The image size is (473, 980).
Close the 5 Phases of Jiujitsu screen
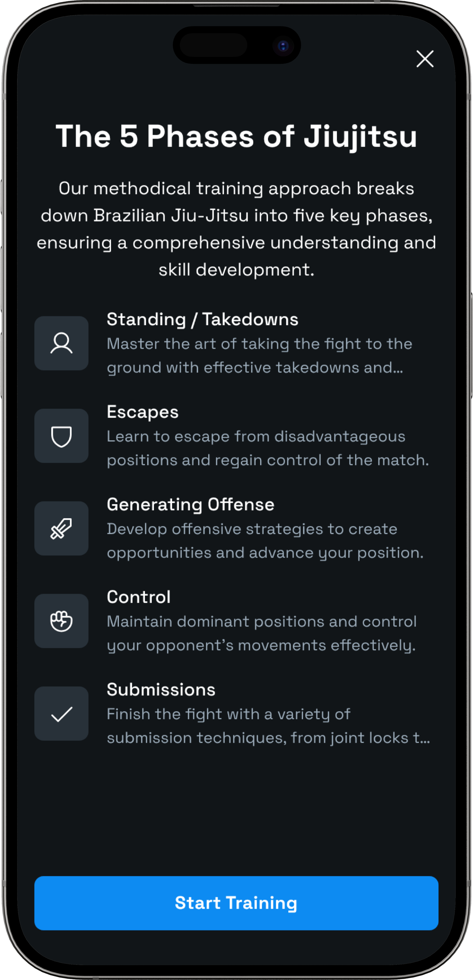425,59
